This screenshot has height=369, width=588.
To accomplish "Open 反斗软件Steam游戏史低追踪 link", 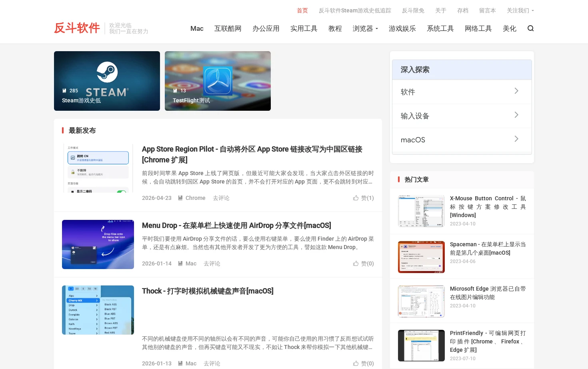I will pos(355,11).
